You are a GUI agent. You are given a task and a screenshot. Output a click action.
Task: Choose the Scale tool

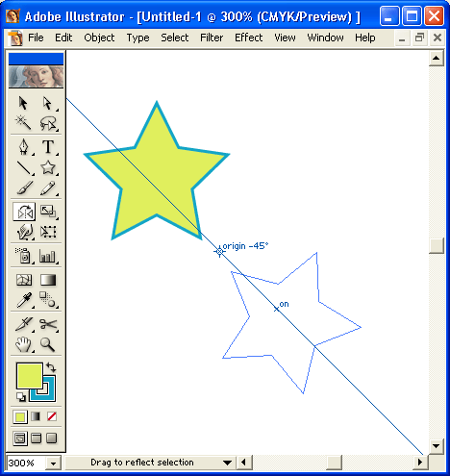click(48, 212)
